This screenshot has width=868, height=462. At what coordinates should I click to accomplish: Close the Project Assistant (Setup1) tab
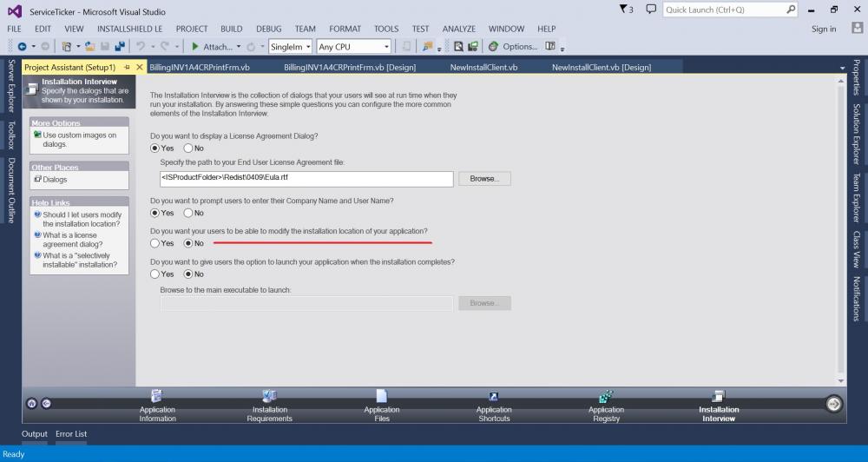coord(140,67)
